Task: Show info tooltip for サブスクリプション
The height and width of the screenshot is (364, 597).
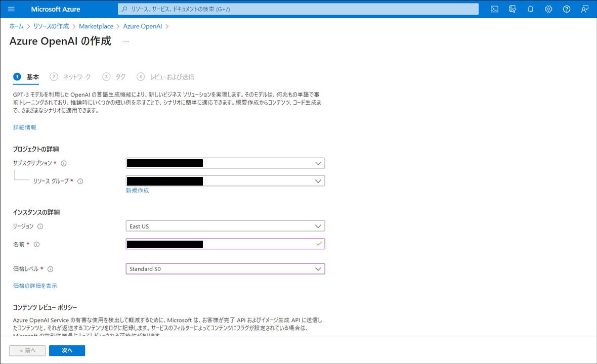Action: pyautogui.click(x=64, y=163)
